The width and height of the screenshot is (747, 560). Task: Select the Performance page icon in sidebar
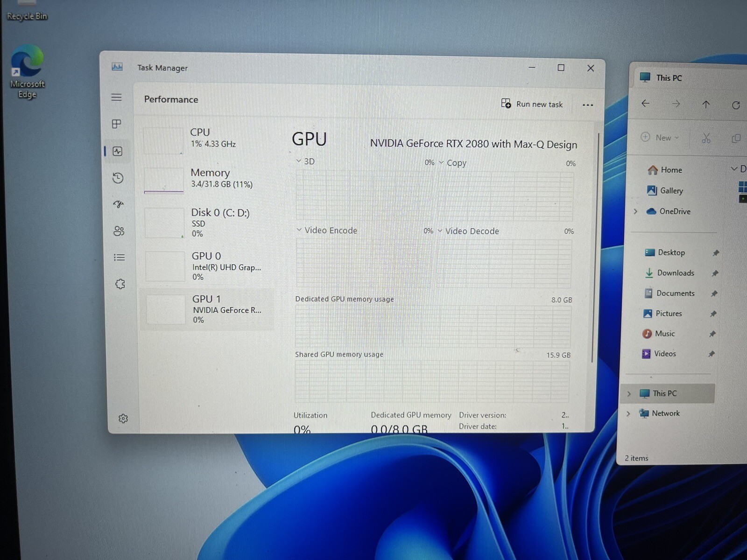(x=118, y=151)
